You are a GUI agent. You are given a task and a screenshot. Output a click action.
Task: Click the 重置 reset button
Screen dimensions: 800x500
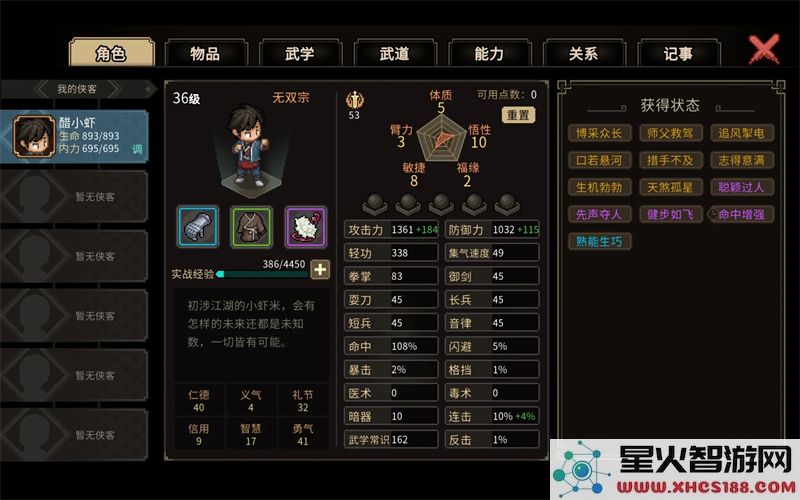pos(518,115)
